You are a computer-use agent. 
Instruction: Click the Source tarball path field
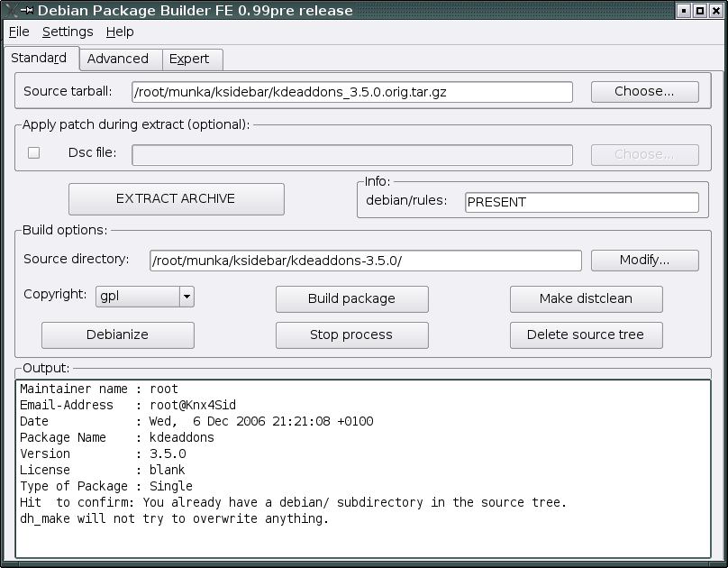(352, 92)
